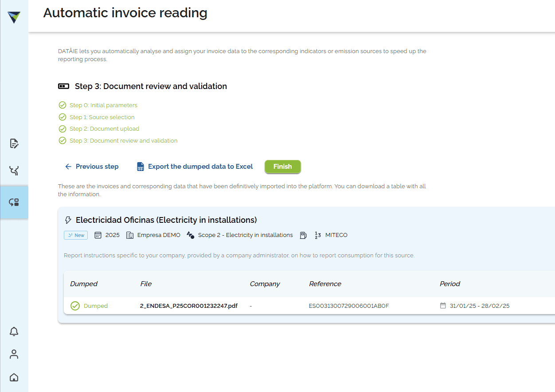Open the document edit sidebar icon
Viewport: 555px width, 392px height.
[x=14, y=144]
